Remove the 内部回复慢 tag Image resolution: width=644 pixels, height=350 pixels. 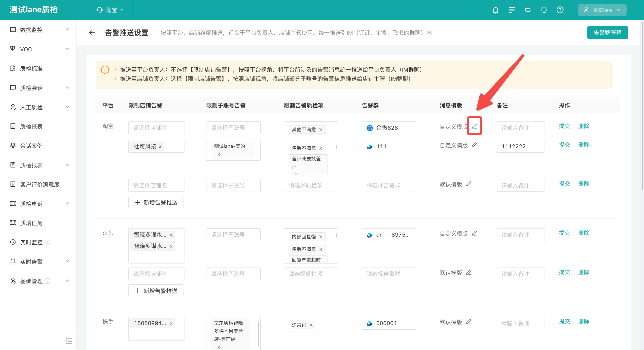click(321, 237)
